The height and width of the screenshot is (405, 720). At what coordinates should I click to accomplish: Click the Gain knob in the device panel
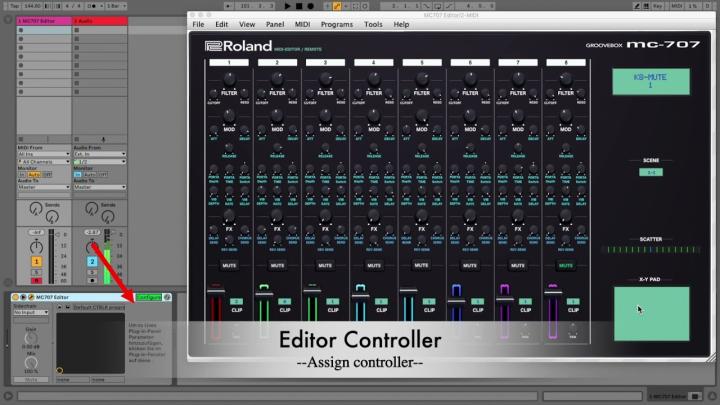pos(31,338)
